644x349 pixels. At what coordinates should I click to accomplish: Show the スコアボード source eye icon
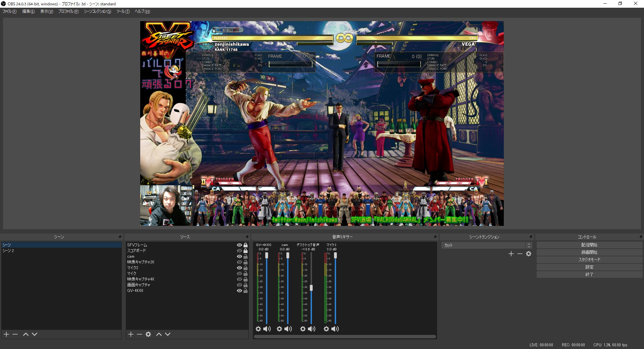point(239,251)
